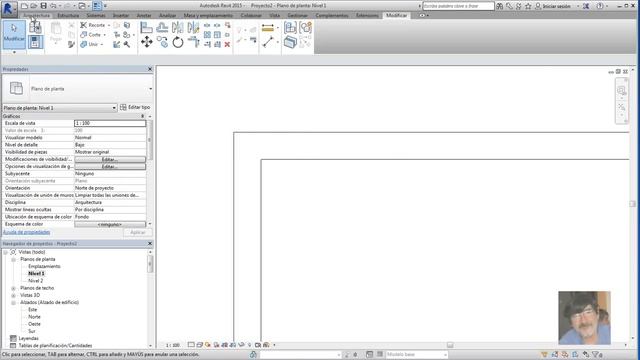
Task: Click the help question mark icon
Action: pyautogui.click(x=600, y=6)
